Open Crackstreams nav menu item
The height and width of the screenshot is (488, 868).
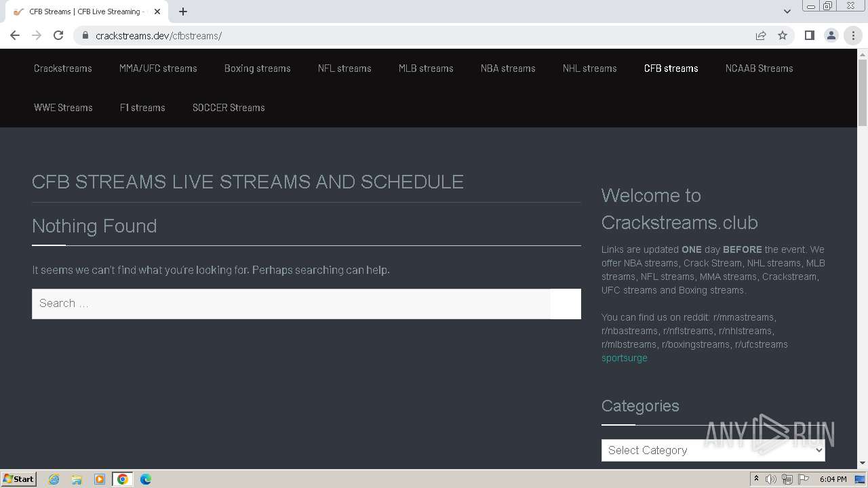click(x=63, y=68)
